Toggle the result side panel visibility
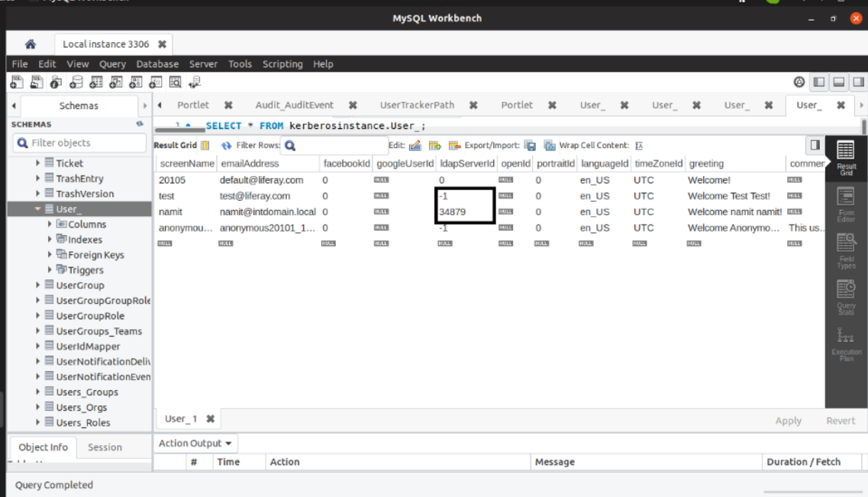The image size is (868, 497). [815, 145]
